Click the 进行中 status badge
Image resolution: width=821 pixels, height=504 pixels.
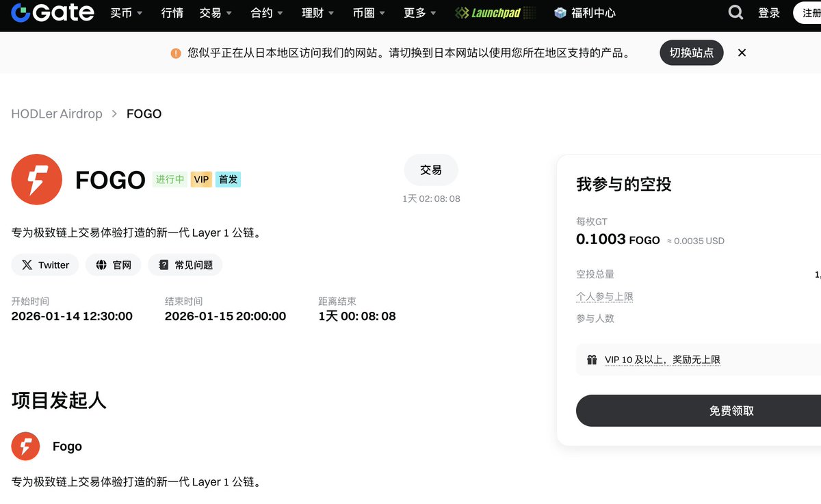(170, 179)
